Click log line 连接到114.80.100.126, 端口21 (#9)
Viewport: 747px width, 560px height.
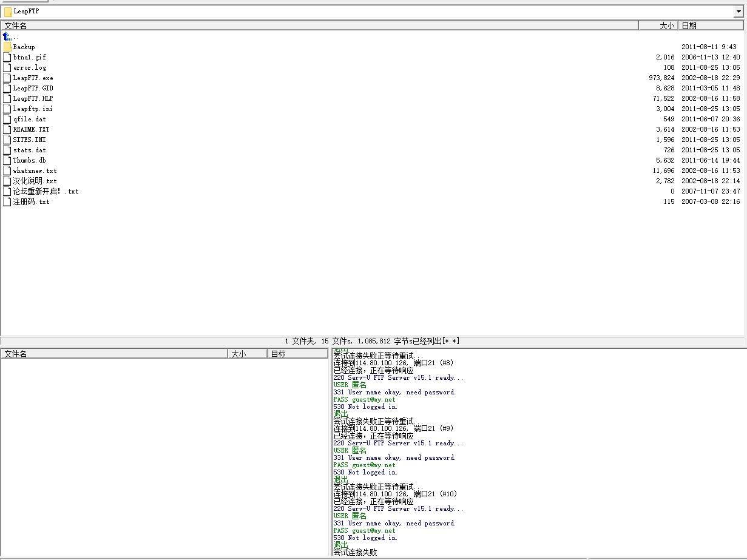[x=393, y=428]
